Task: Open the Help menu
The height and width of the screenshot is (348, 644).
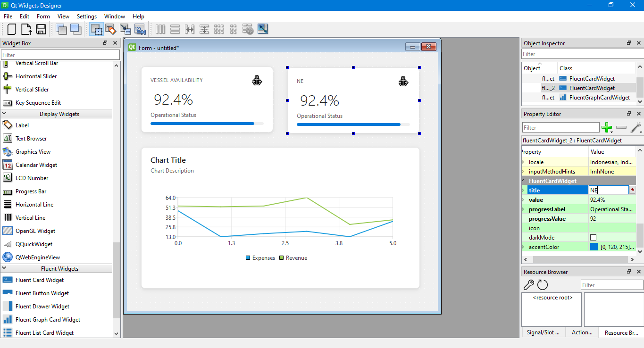Action: point(138,16)
